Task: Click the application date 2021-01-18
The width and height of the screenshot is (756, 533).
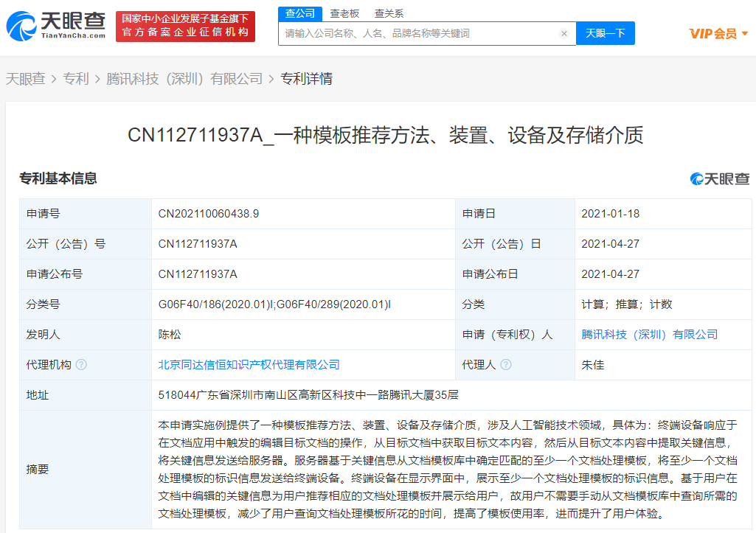Action: coord(611,214)
